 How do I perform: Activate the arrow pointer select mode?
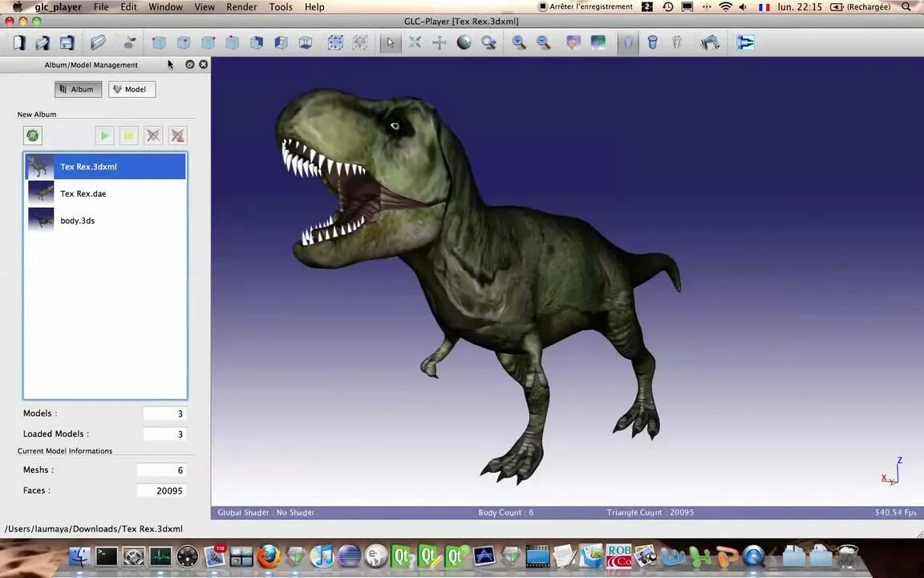pos(390,43)
